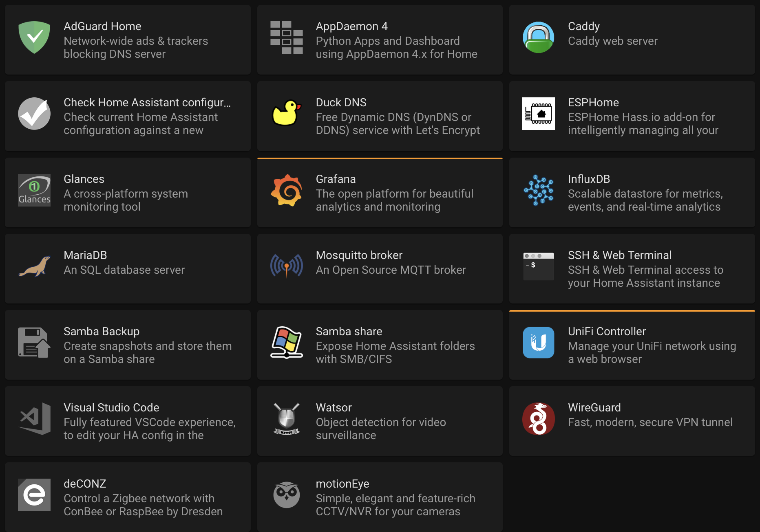Select the Mosquitto broker title
This screenshot has height=532, width=760.
[x=359, y=255]
